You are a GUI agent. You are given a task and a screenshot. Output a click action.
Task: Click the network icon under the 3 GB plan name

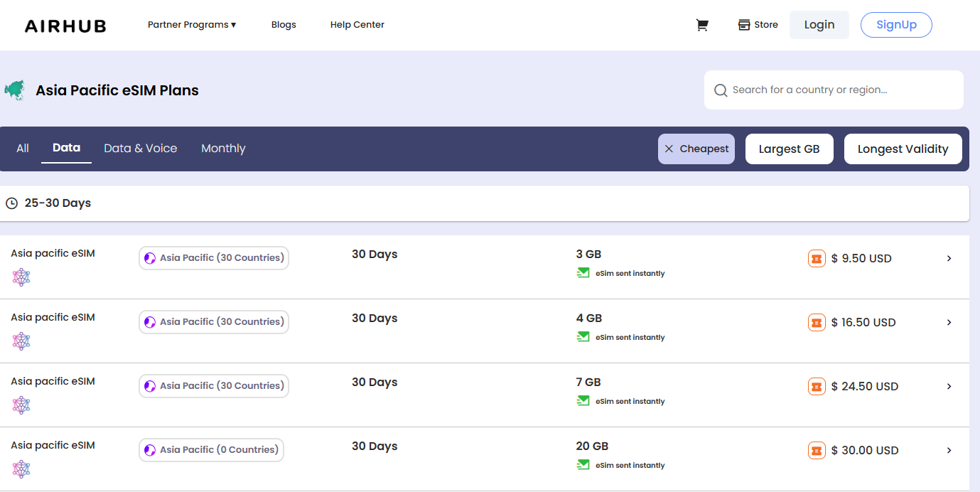21,277
